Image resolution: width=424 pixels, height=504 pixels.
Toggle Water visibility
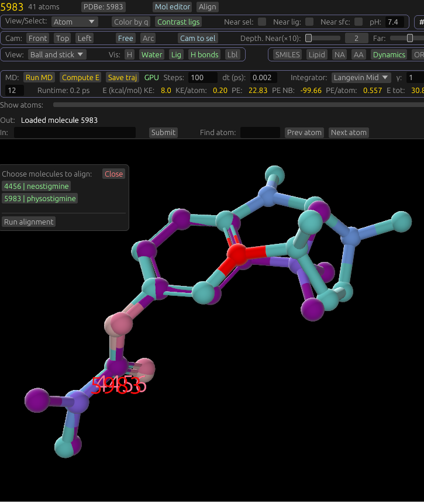152,54
